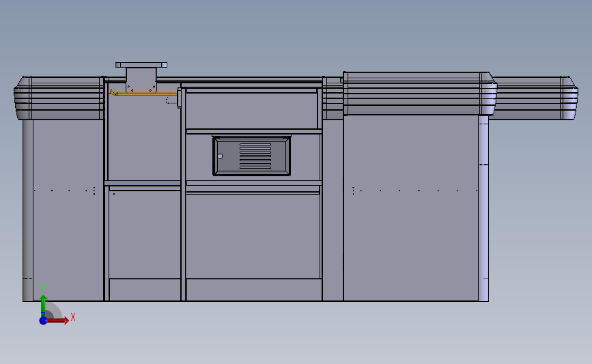Click the green Y axis arrow of the triad
592x364 pixels.
(44, 305)
